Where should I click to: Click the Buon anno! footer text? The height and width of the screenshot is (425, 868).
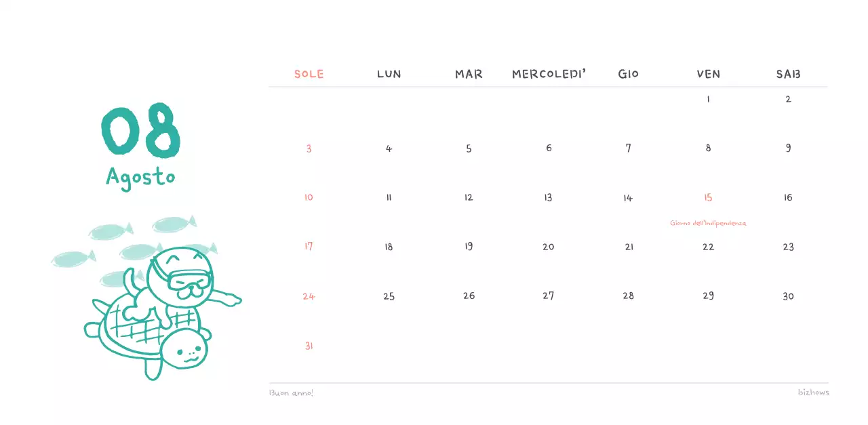[291, 392]
